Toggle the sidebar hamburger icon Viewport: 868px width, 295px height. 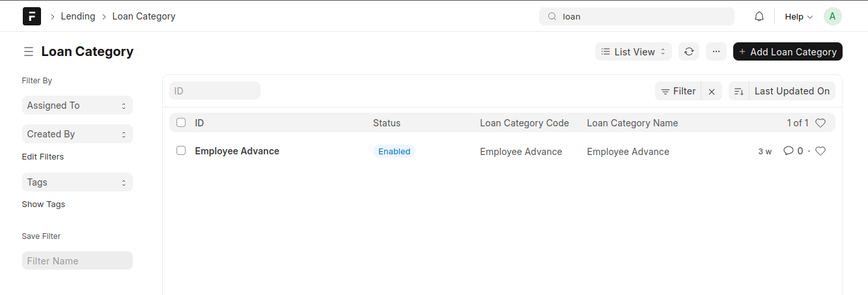click(x=29, y=51)
